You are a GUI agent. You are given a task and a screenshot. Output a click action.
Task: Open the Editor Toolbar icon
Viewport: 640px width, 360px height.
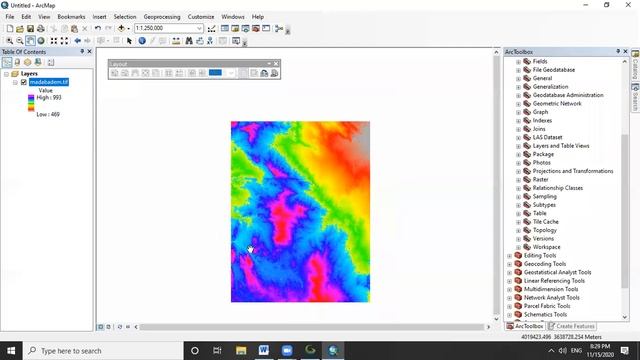point(211,29)
